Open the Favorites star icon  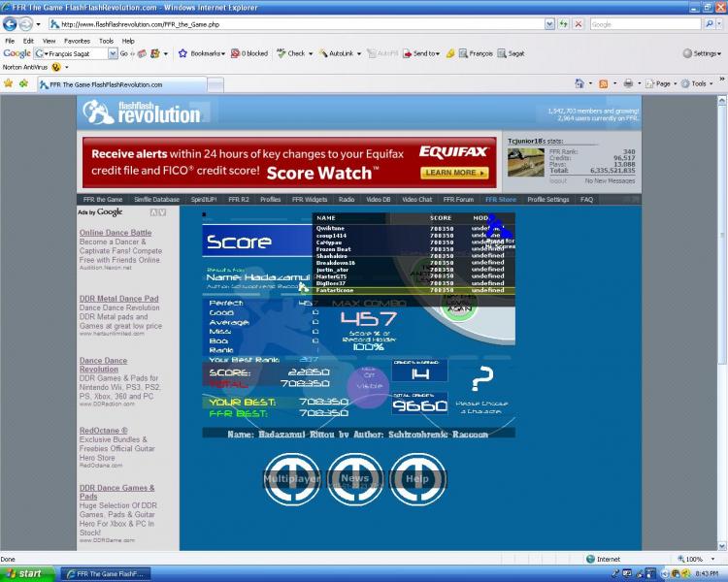click(x=9, y=84)
